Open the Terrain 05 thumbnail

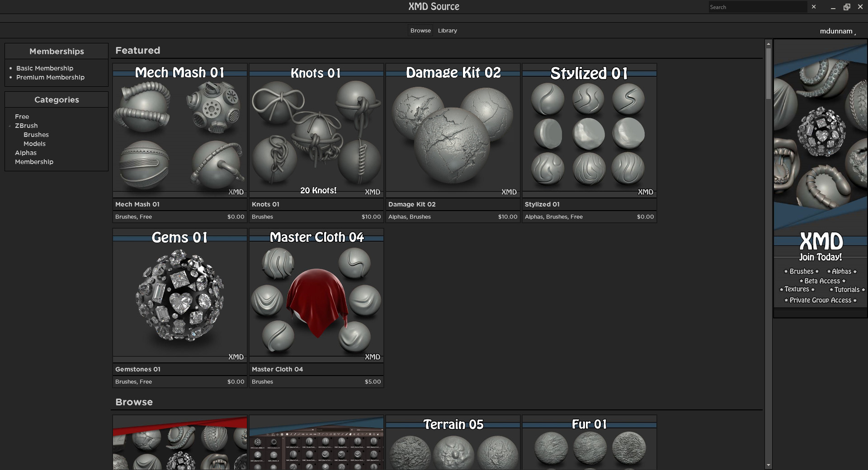[x=453, y=442]
